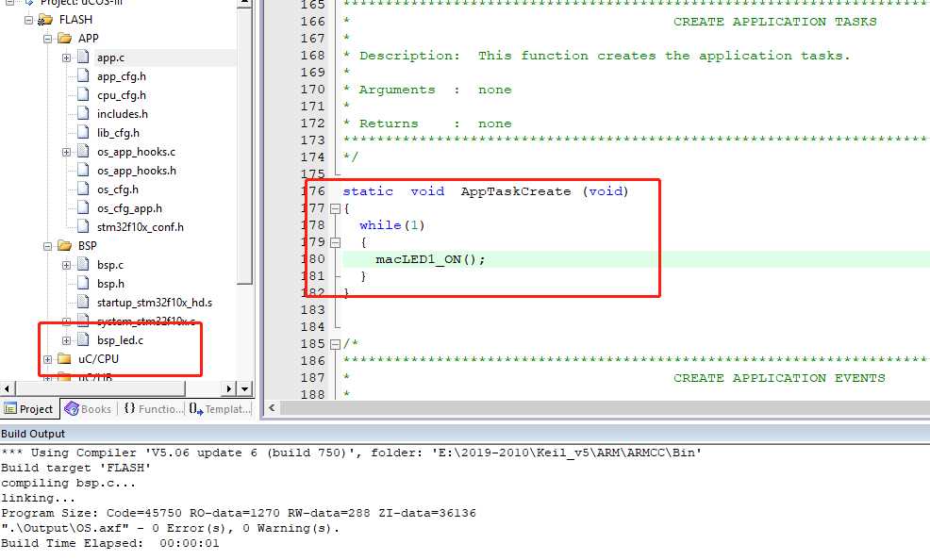This screenshot has height=560, width=930.
Task: Select cpu_cfg.h file
Action: pos(122,95)
